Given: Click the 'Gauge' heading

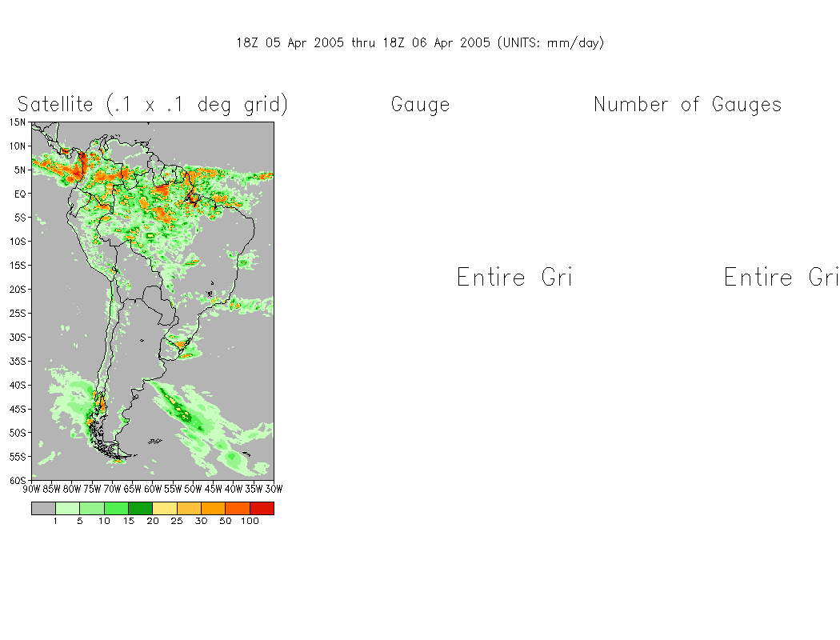Looking at the screenshot, I should 421,105.
